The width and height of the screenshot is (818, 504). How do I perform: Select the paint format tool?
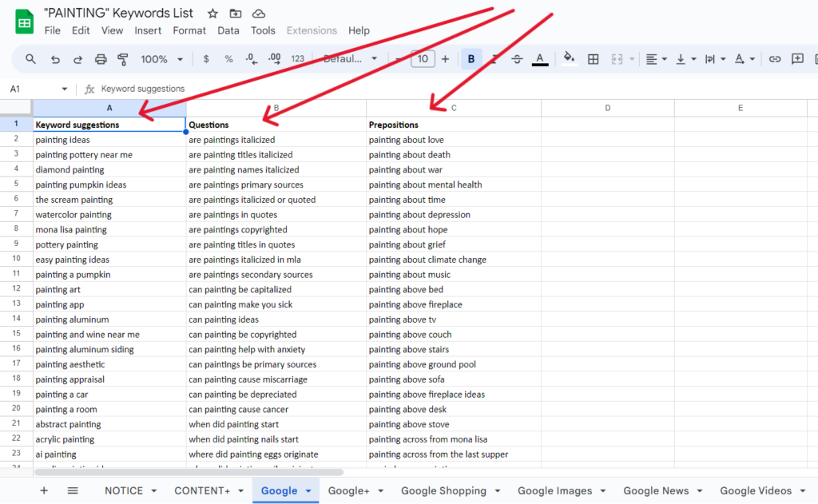click(121, 58)
